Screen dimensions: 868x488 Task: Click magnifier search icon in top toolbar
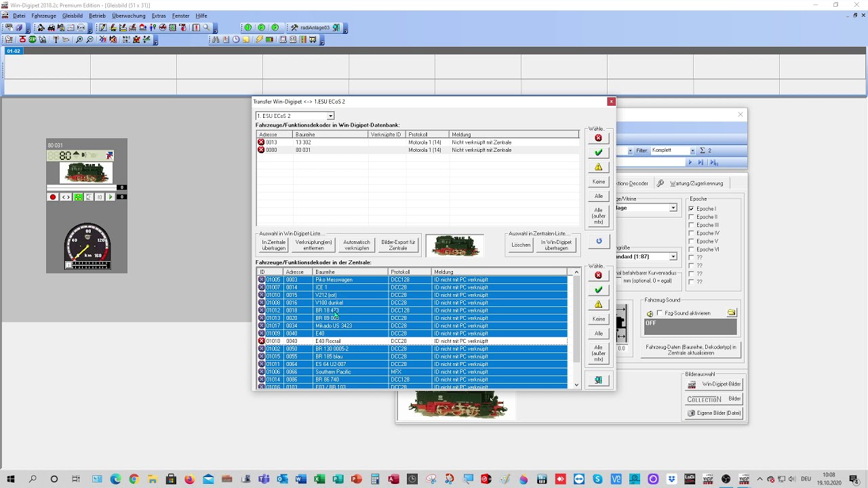[x=206, y=28]
